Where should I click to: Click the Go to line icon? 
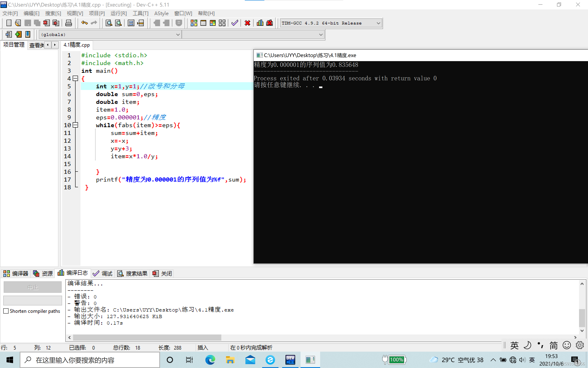(x=140, y=23)
